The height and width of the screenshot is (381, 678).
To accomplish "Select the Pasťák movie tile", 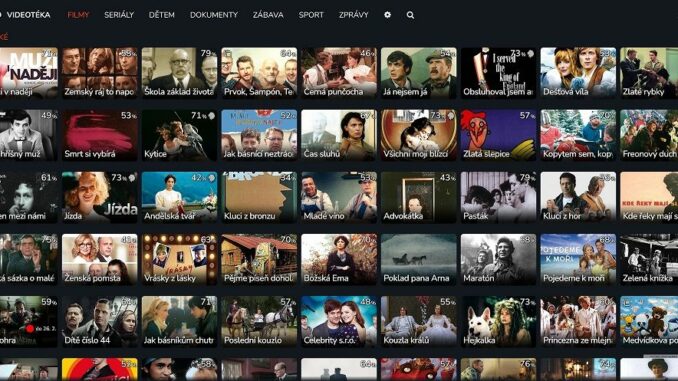I will (498, 197).
